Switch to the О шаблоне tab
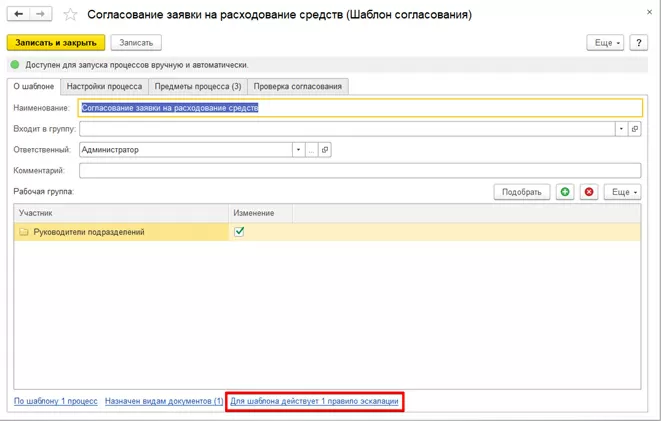661x421 pixels. tap(34, 86)
